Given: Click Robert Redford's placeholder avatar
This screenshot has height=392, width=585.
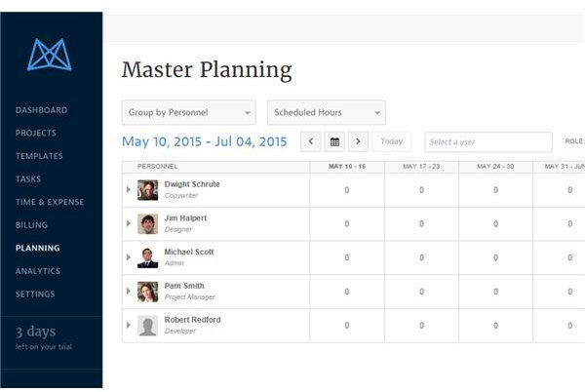Looking at the screenshot, I should [x=148, y=326].
